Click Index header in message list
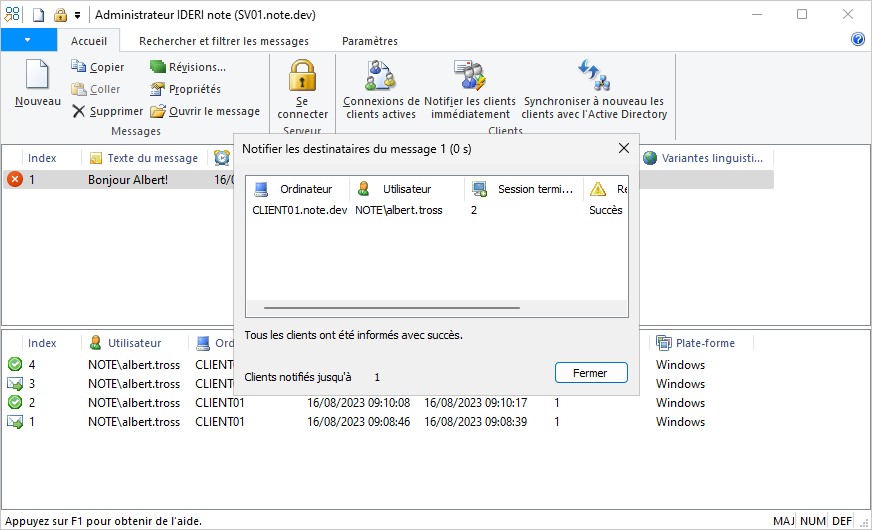 click(x=42, y=158)
